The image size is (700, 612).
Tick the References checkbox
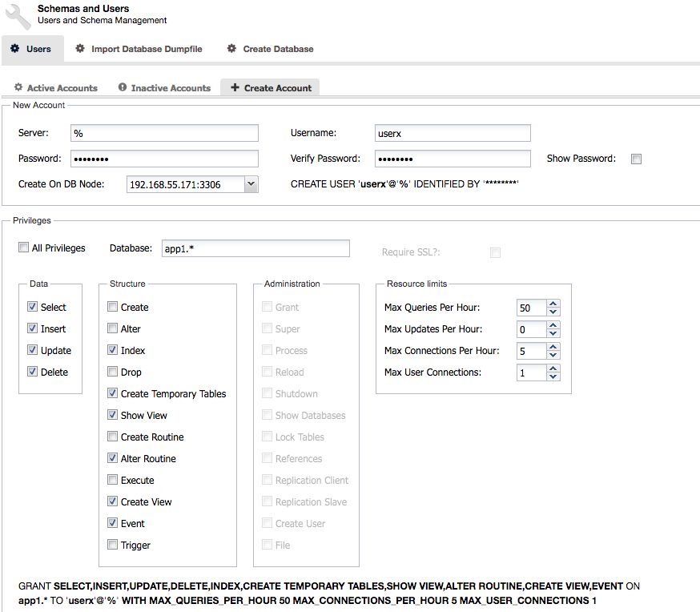(267, 458)
